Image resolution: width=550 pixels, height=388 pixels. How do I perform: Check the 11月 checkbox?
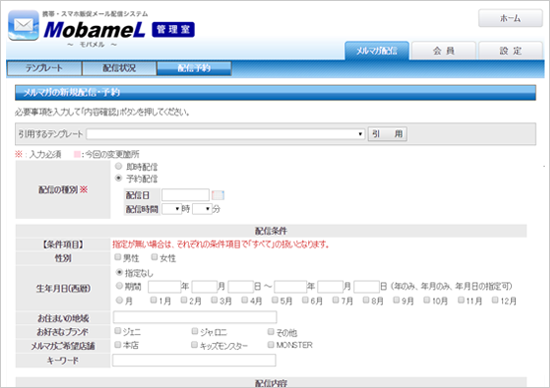[461, 300]
